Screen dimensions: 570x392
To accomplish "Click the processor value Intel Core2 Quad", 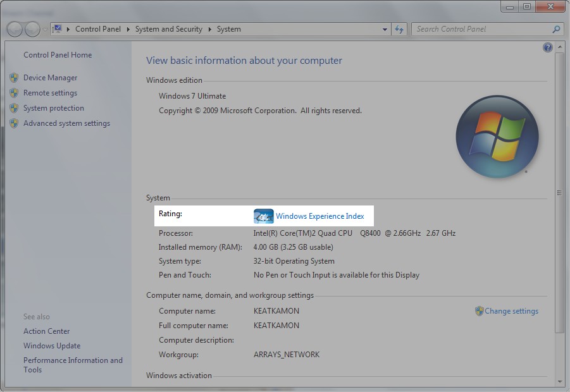I will [x=354, y=233].
